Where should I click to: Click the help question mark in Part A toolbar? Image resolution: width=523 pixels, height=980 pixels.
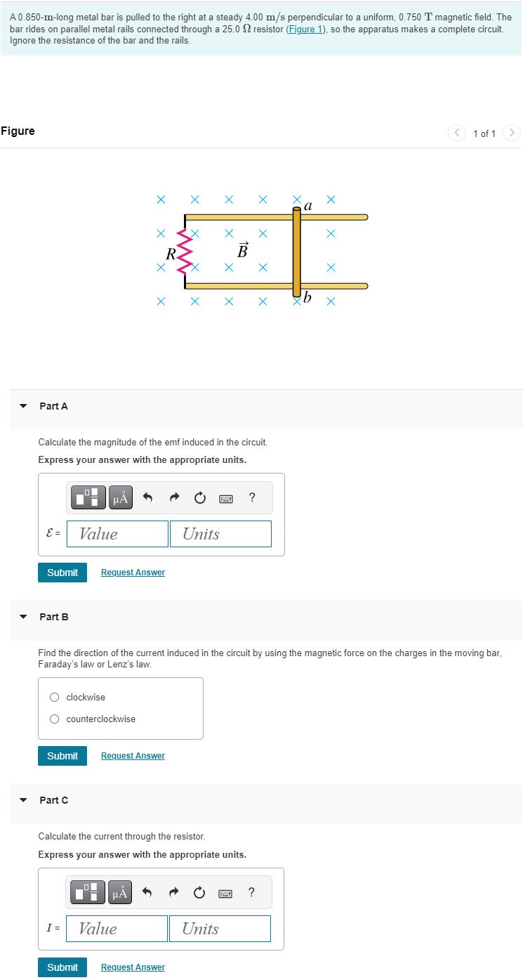click(x=251, y=497)
